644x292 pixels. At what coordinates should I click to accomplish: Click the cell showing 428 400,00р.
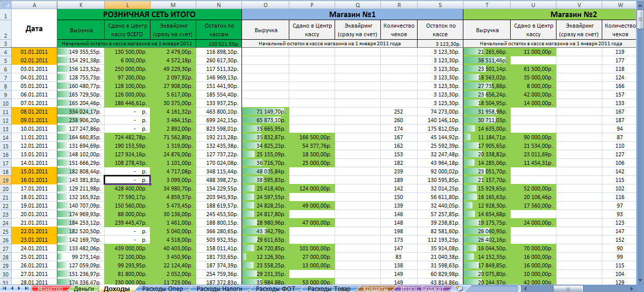127,189
